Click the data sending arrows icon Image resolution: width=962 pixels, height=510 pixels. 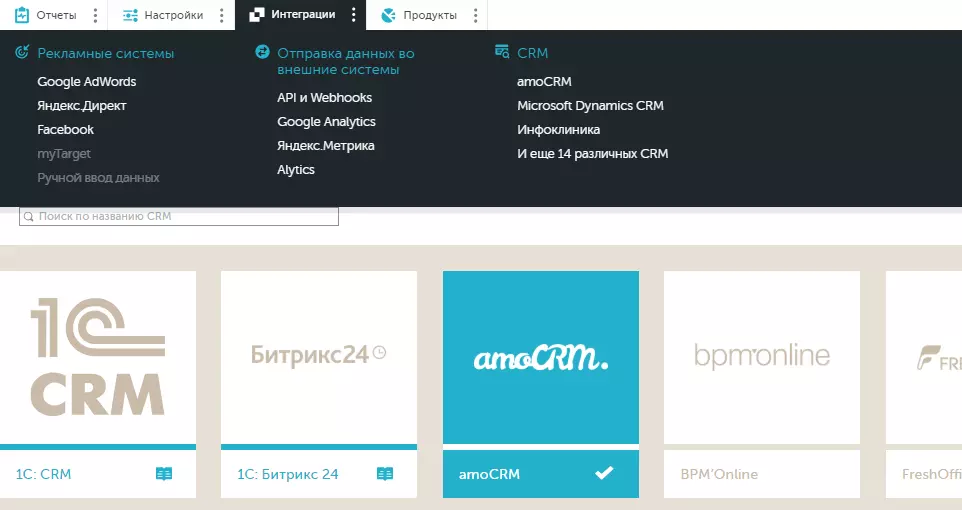[262, 52]
